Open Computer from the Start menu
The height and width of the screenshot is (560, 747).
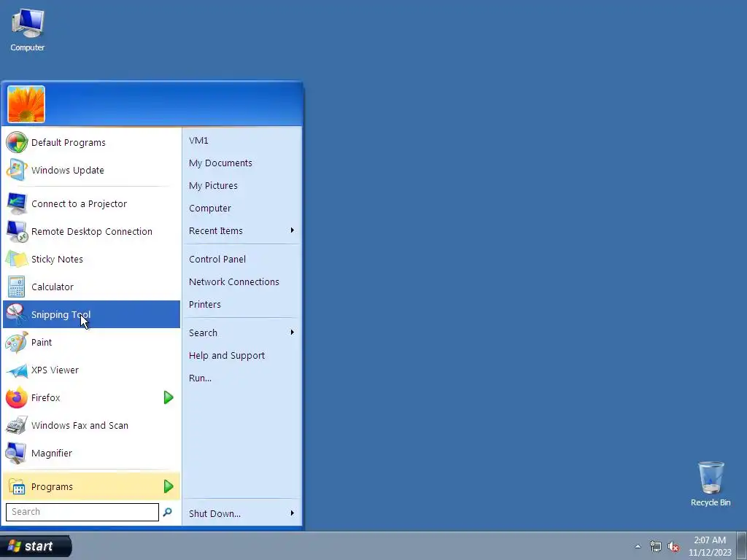209,208
